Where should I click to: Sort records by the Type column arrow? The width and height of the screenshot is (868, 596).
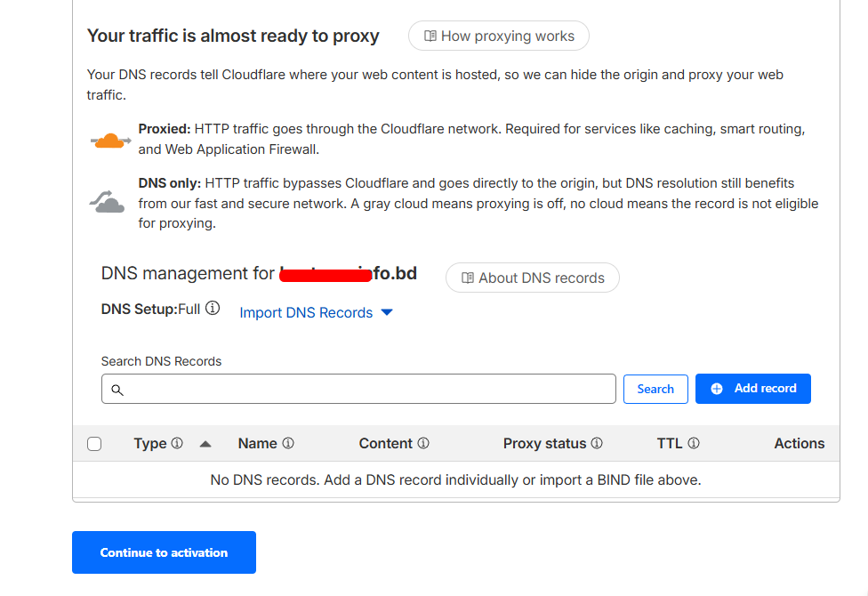[x=205, y=443]
